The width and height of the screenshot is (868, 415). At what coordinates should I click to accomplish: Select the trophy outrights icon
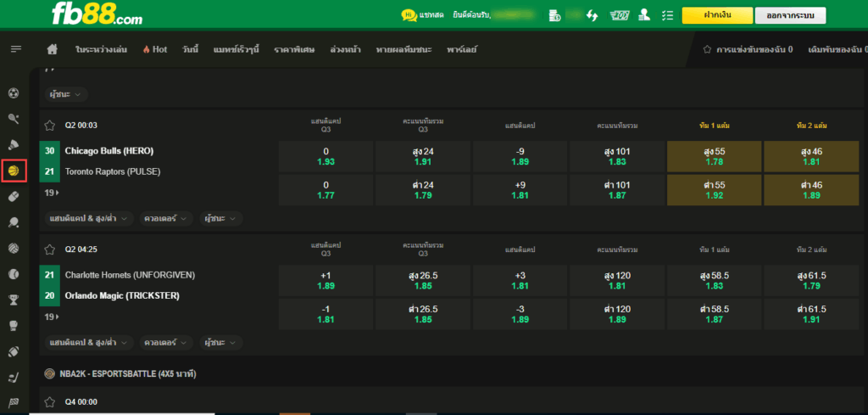click(14, 300)
